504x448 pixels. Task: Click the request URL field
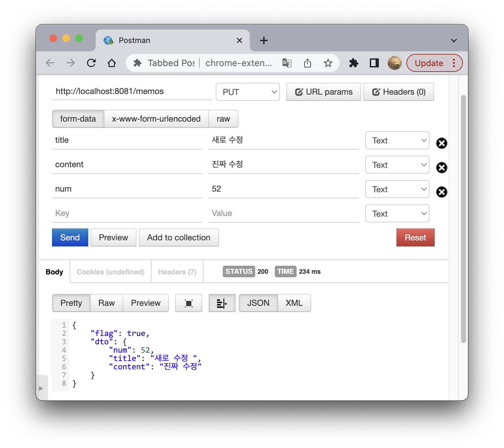132,91
